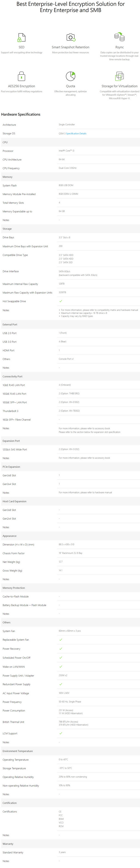Click the Scheduled Power On/Off checkmark
The width and height of the screenshot is (140, 868).
61,657
